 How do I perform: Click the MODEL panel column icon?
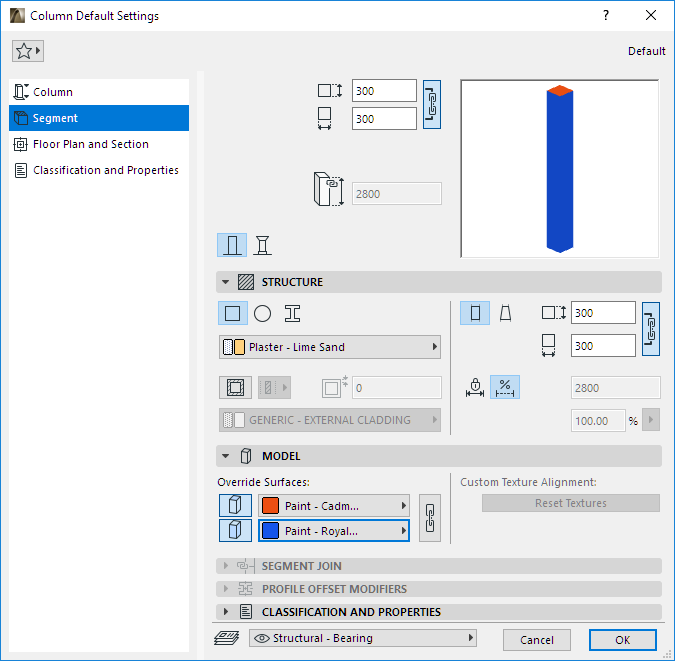click(x=246, y=456)
